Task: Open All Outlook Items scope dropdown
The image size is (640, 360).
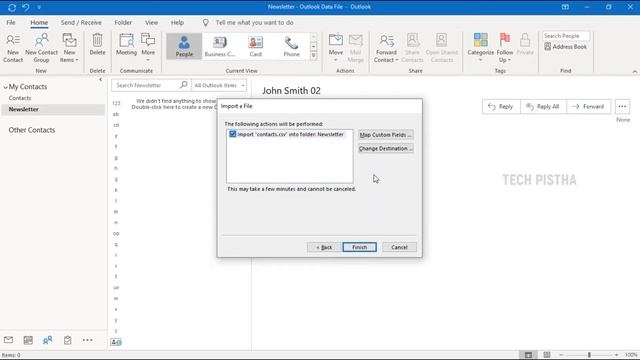Action: pyautogui.click(x=219, y=85)
